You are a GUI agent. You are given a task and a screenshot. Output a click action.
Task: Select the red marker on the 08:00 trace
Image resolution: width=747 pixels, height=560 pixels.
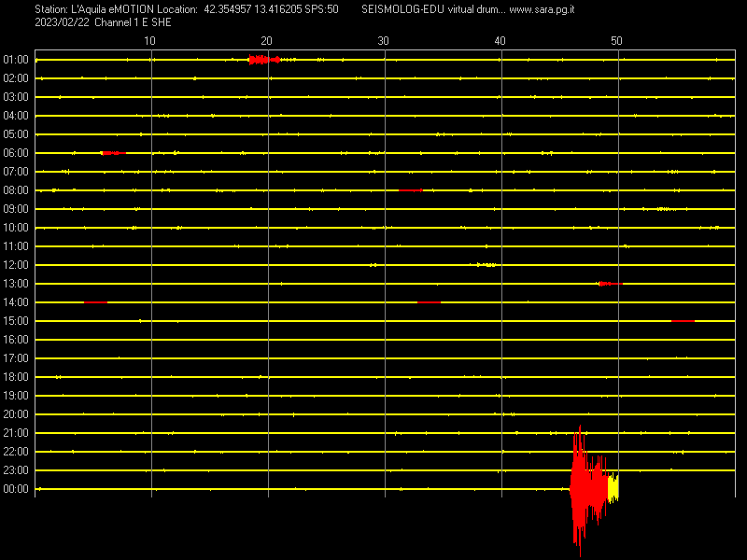[x=410, y=190]
